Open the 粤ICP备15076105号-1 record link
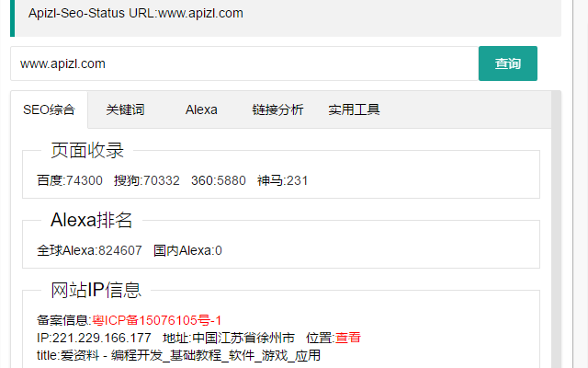 pos(157,320)
